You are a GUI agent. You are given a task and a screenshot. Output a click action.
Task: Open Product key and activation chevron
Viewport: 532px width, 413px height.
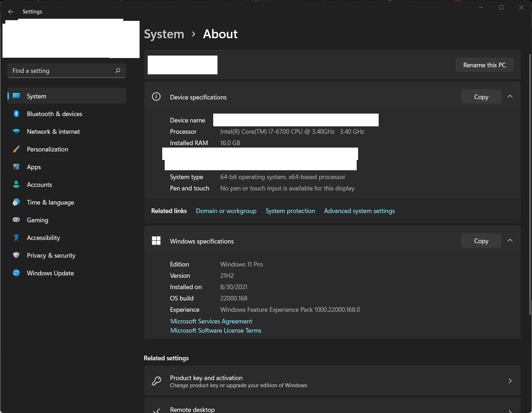click(x=510, y=381)
